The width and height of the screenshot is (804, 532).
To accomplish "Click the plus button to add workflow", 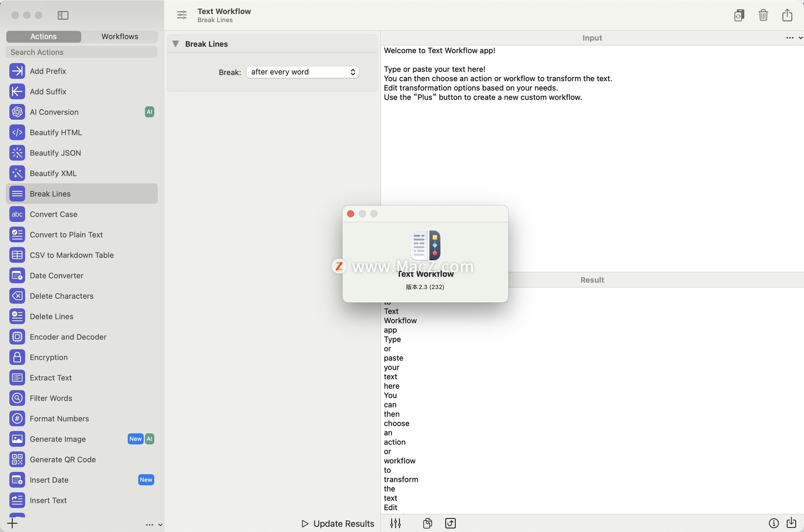I will point(13,523).
